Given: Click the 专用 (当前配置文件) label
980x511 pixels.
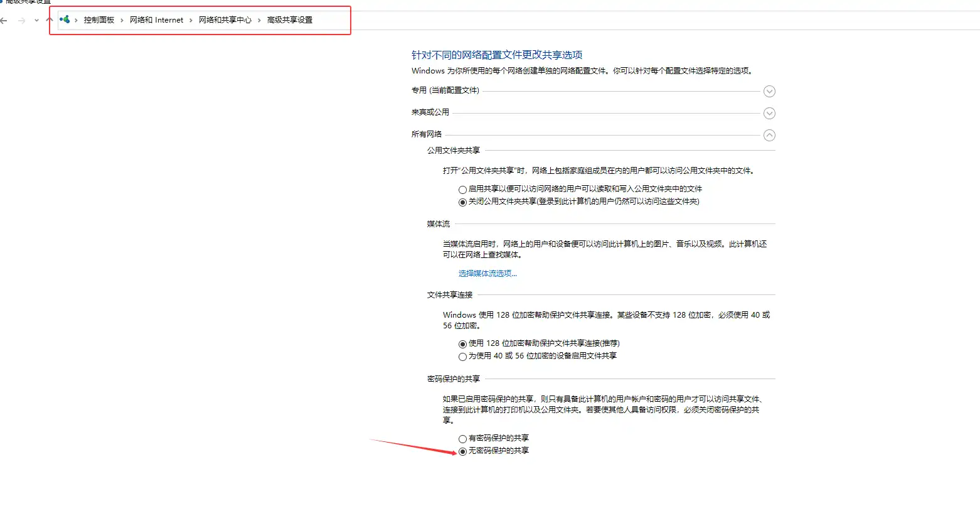Looking at the screenshot, I should click(445, 90).
